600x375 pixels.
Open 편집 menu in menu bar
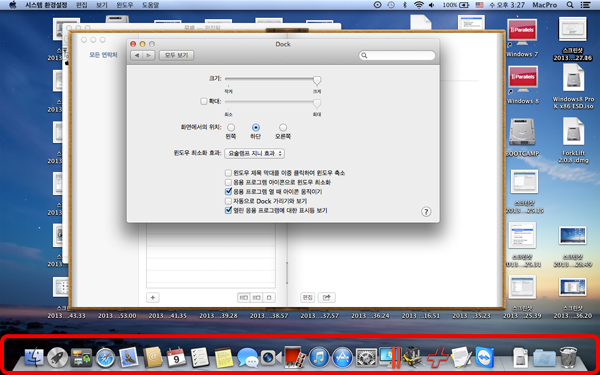pos(82,5)
